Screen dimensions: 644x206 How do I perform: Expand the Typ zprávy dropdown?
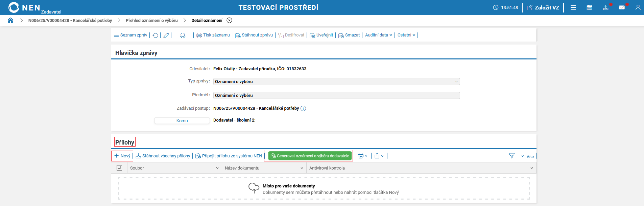pos(456,81)
